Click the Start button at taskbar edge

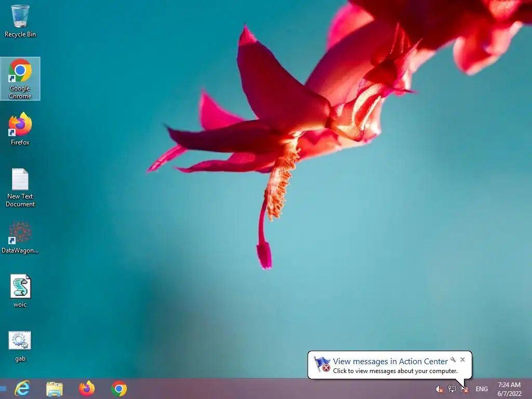[x=3, y=389]
